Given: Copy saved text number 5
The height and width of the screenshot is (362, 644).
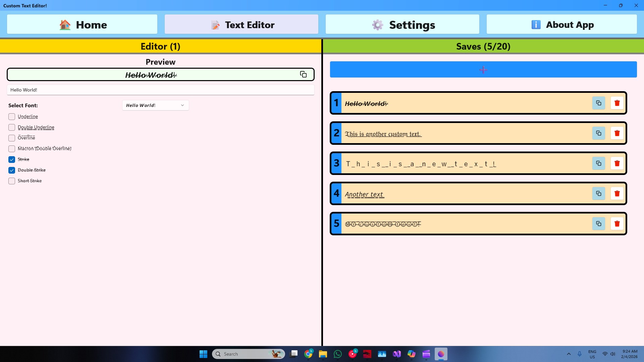Looking at the screenshot, I should point(598,224).
